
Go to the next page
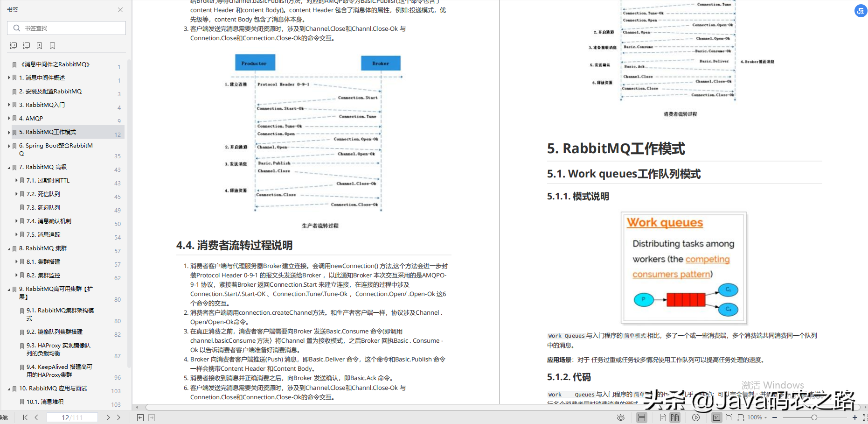pyautogui.click(x=108, y=417)
